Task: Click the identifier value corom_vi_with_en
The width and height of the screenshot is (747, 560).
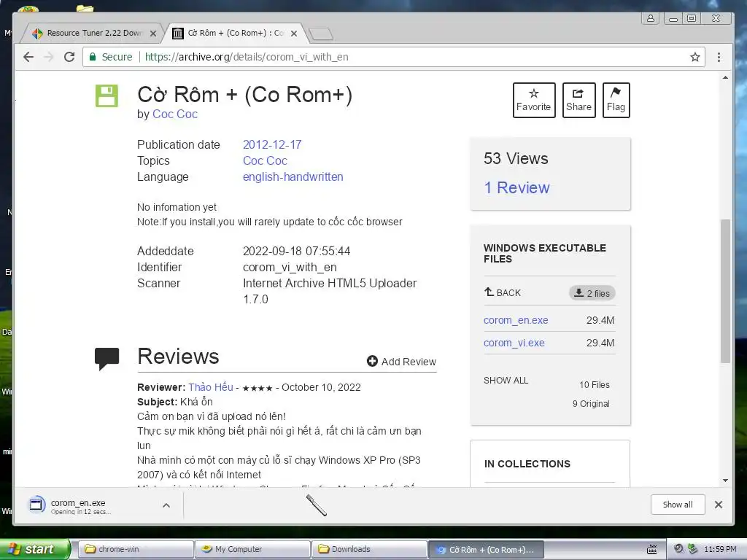Action: [290, 268]
